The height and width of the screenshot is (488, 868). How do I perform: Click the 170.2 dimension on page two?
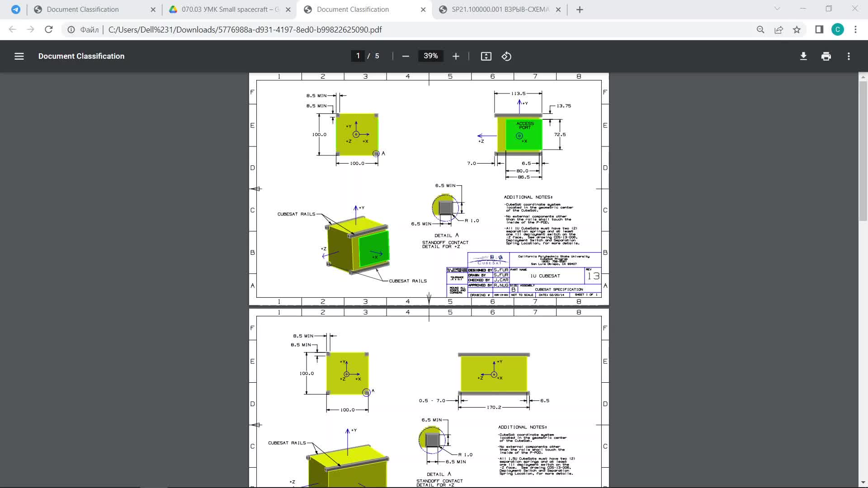click(x=494, y=407)
